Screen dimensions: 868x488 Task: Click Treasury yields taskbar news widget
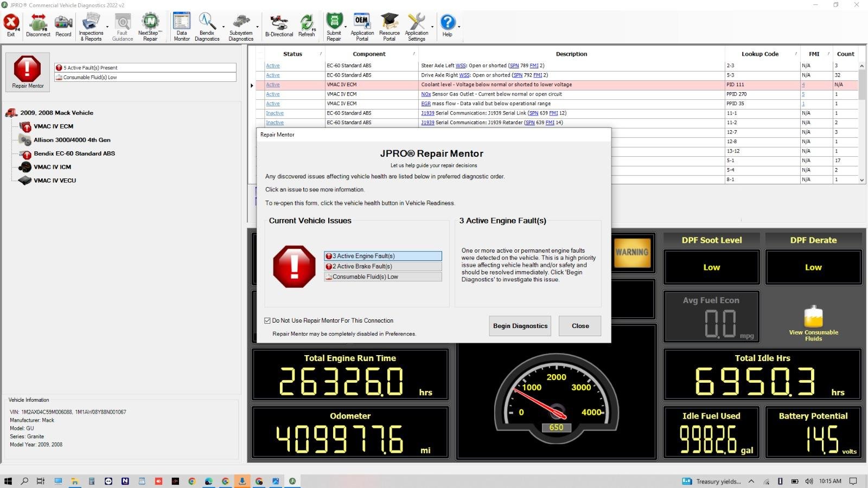[711, 481]
